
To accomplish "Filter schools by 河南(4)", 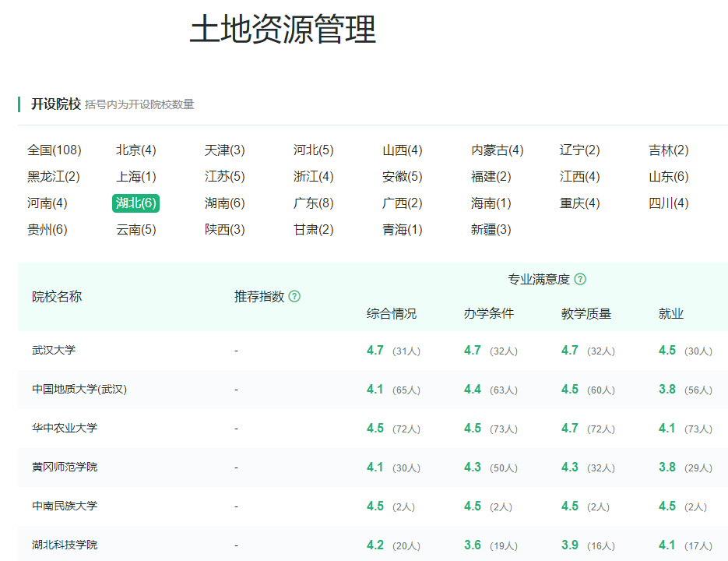I will pyautogui.click(x=47, y=203).
